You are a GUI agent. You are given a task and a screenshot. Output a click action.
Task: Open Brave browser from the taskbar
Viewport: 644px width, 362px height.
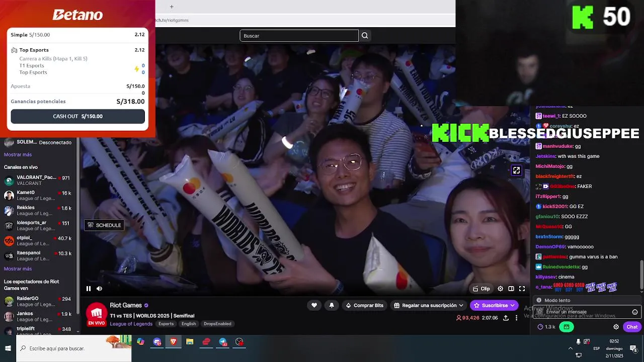[174, 342]
